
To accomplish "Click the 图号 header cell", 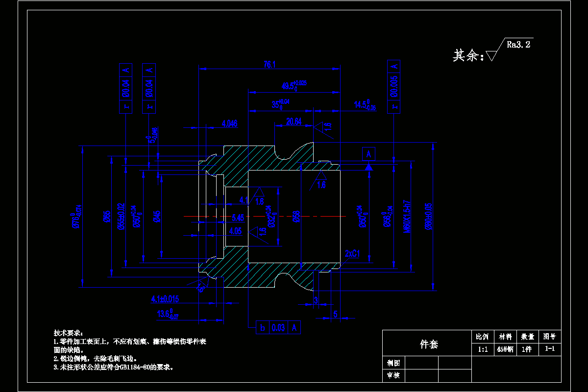I will coord(549,337).
